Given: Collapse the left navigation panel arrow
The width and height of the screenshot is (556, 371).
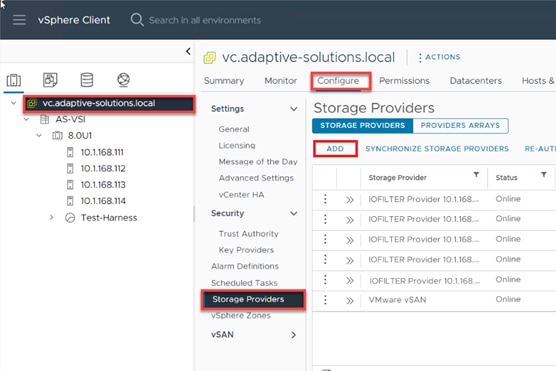Looking at the screenshot, I should [188, 51].
